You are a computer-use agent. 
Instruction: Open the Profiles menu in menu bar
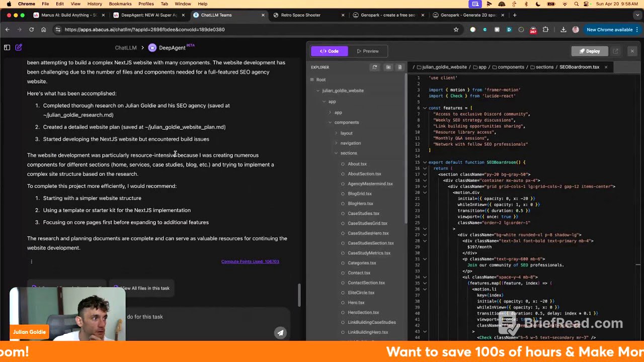(x=146, y=4)
